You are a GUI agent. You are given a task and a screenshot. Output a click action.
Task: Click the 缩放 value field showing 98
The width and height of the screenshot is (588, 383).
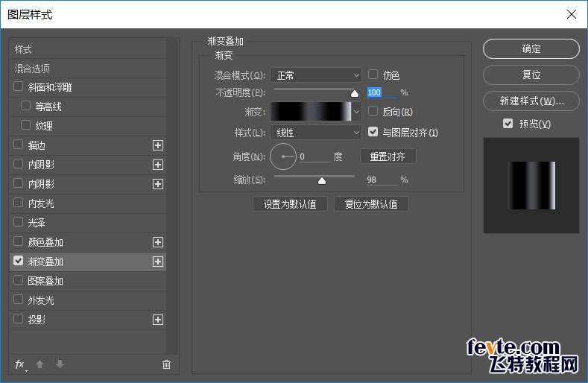tap(382, 180)
